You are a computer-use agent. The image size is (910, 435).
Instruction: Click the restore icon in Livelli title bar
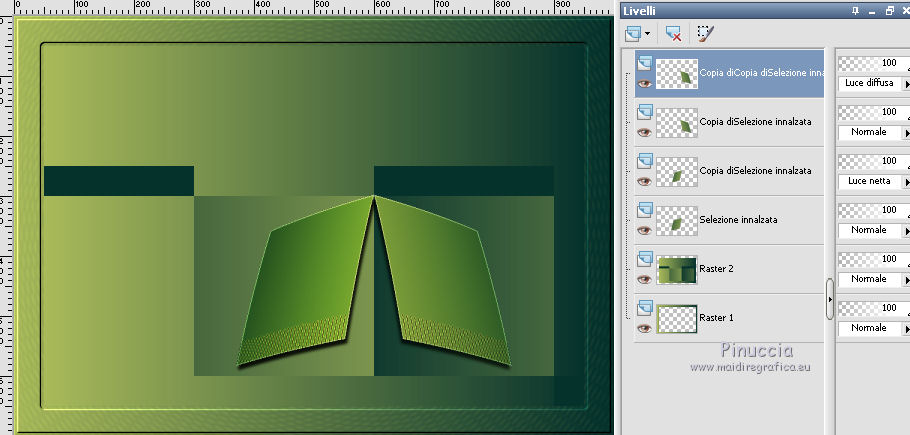(x=890, y=10)
